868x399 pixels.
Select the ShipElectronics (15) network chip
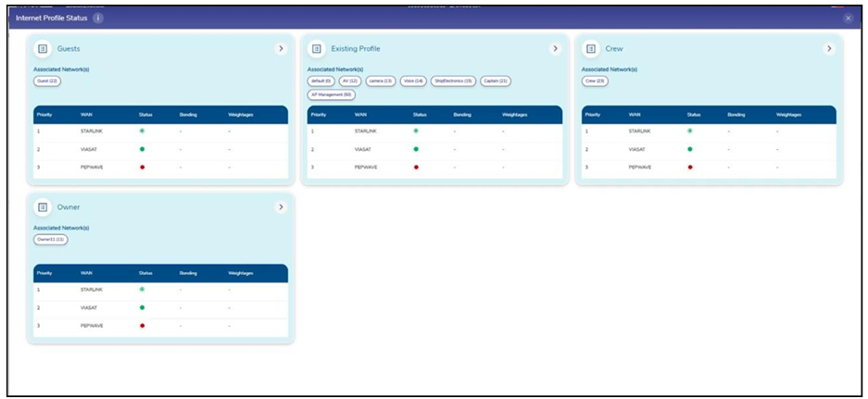click(453, 81)
